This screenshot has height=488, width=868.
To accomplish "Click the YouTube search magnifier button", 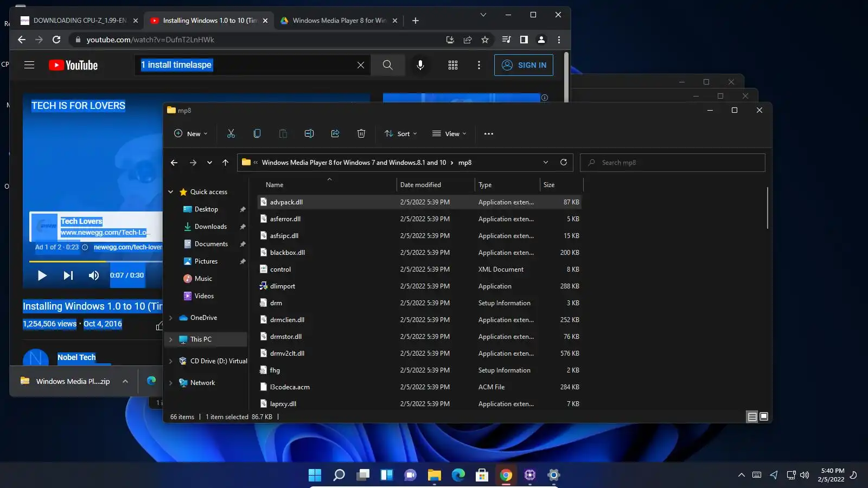I will tap(388, 65).
